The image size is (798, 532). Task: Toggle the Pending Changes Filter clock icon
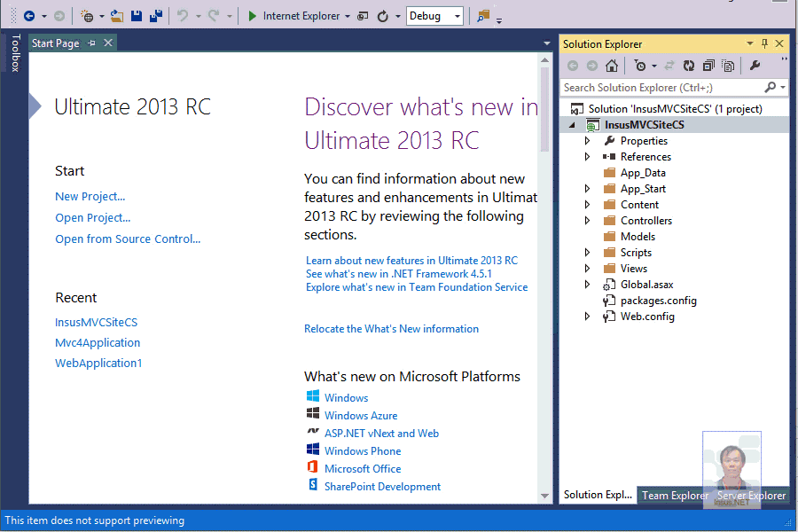pyautogui.click(x=639, y=66)
